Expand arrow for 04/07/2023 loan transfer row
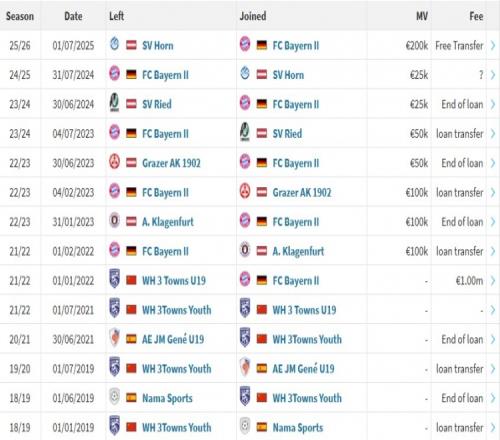500x440 pixels. pos(493,134)
